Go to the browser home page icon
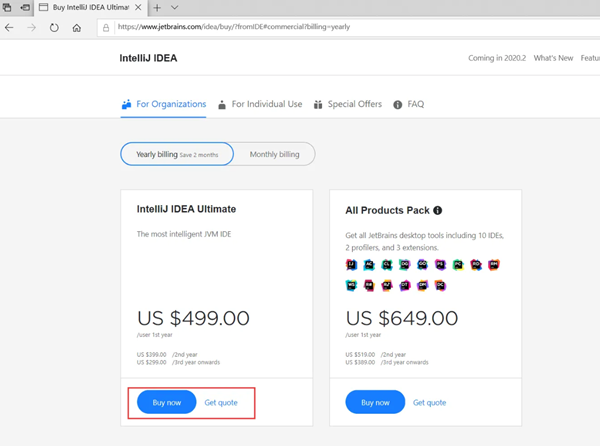 [x=77, y=28]
